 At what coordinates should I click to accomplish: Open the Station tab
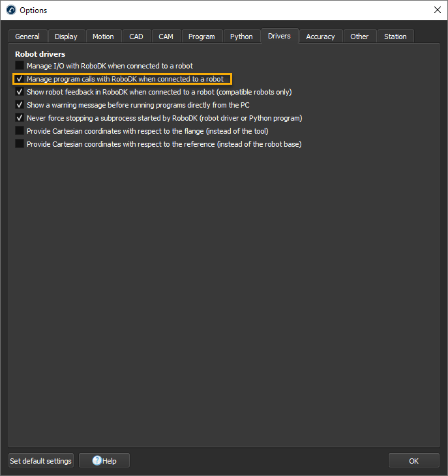395,37
